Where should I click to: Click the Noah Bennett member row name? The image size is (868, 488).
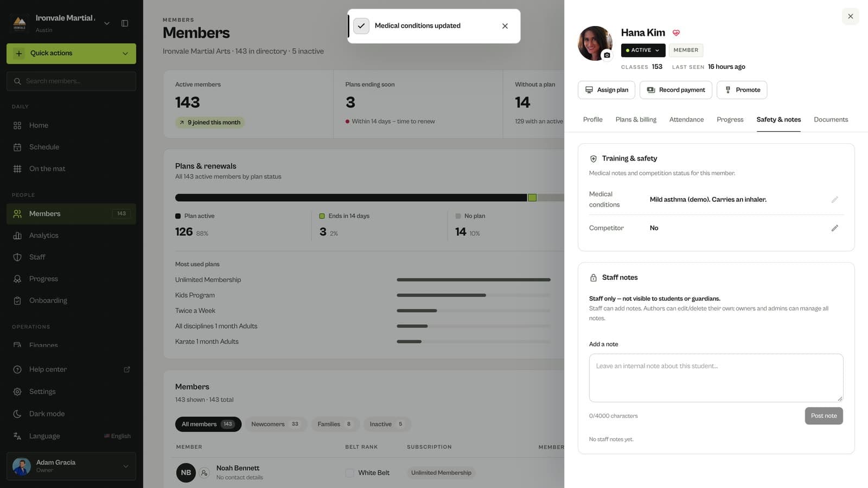tap(238, 468)
